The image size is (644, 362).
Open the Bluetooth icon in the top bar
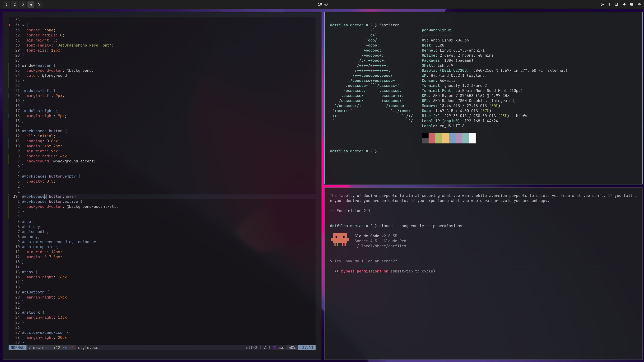tap(609, 4)
